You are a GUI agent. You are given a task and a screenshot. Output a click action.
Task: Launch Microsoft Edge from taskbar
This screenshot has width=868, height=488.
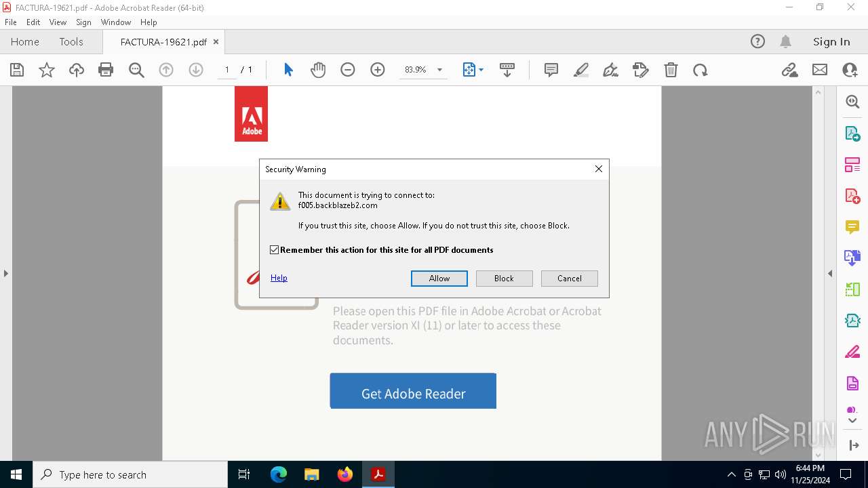tap(279, 474)
